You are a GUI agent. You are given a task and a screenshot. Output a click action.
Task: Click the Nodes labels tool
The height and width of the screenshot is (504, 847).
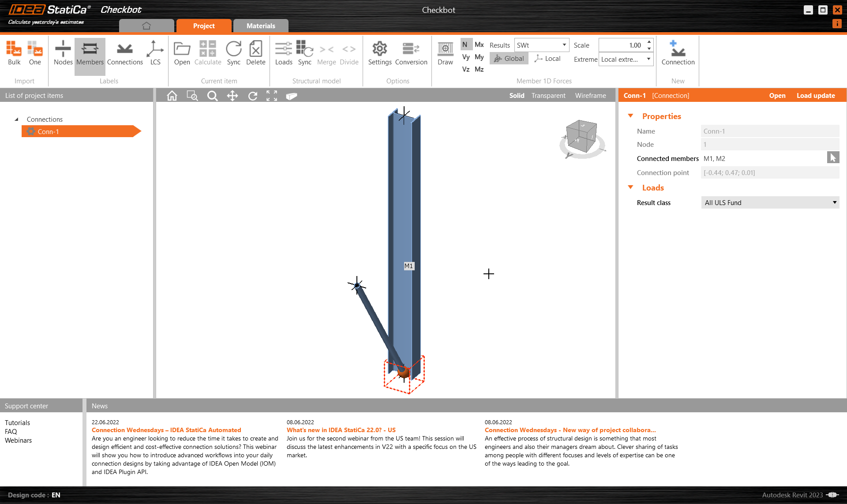(x=63, y=54)
